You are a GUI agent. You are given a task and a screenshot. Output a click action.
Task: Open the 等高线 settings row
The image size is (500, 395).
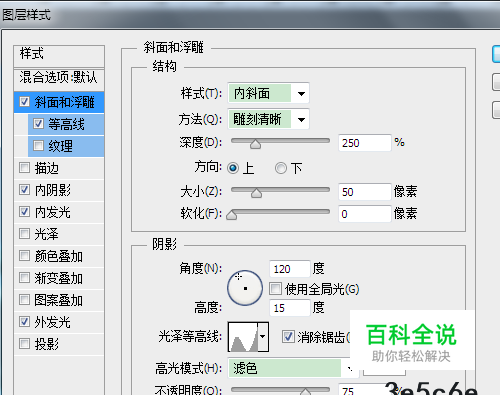pos(66,124)
